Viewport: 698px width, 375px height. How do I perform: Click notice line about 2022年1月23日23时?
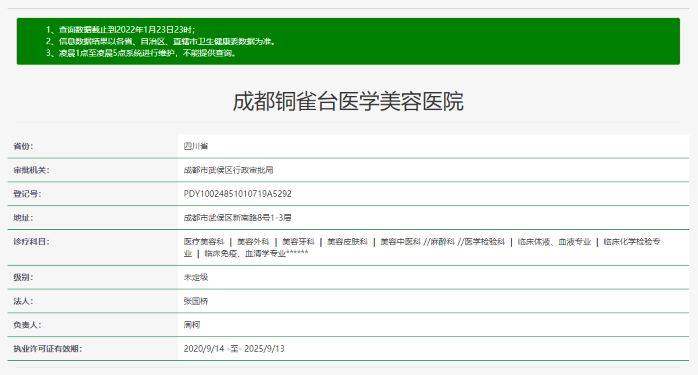point(120,29)
